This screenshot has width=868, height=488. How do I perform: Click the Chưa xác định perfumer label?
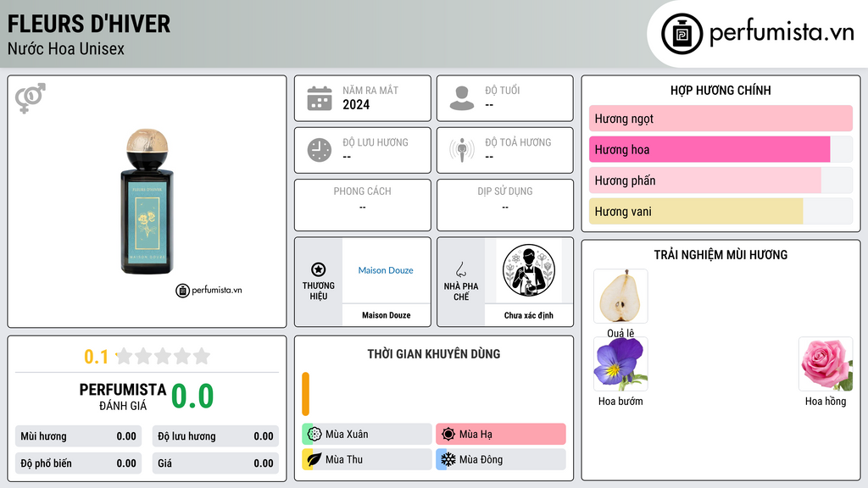click(x=529, y=315)
